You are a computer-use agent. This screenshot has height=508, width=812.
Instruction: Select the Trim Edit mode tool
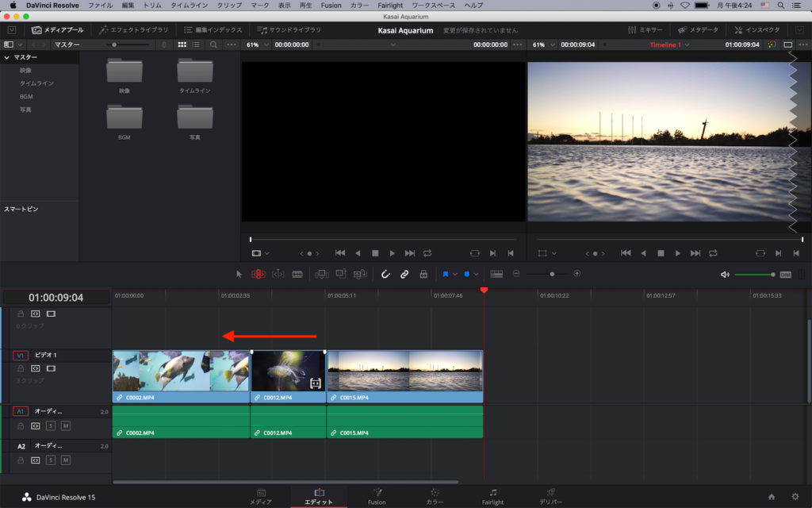pyautogui.click(x=259, y=274)
